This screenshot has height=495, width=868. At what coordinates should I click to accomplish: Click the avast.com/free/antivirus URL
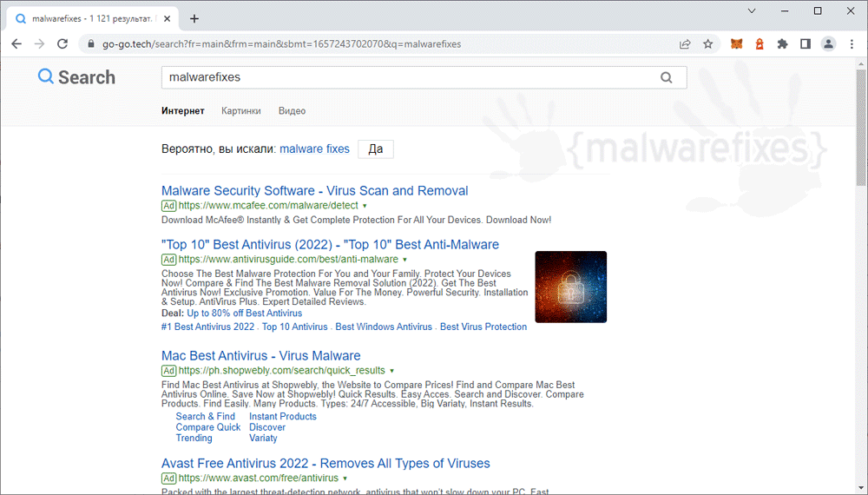click(x=259, y=478)
